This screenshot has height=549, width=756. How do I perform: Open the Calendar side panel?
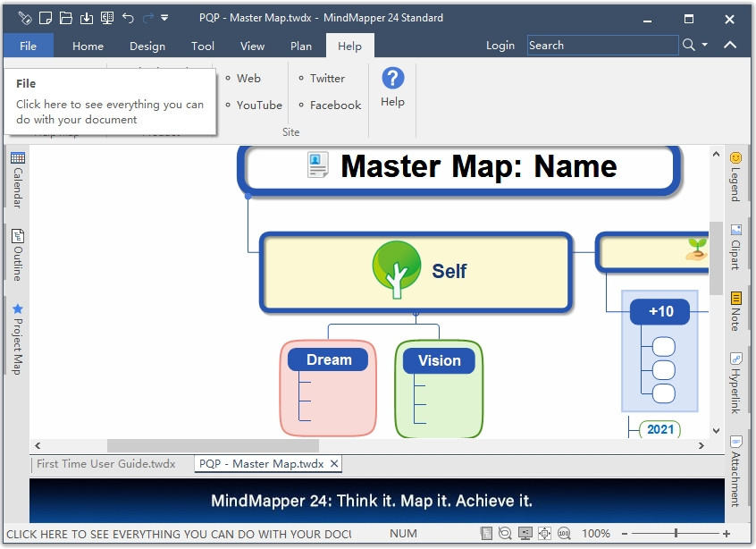pos(17,181)
